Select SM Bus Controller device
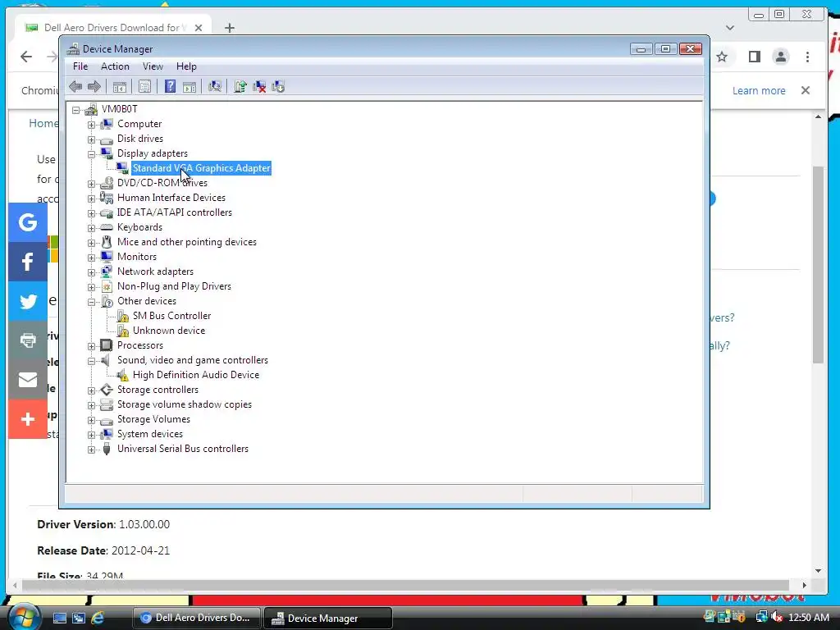 (x=171, y=316)
